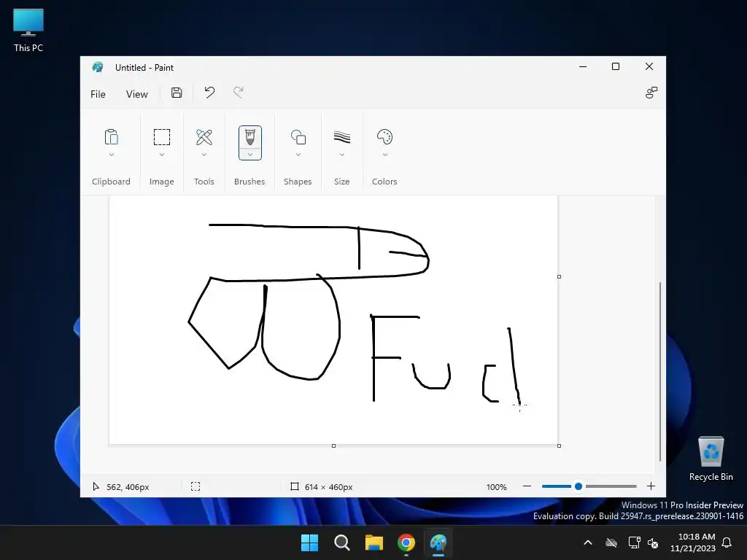Zoom out with the minus button
The height and width of the screenshot is (560, 747).
tap(527, 486)
